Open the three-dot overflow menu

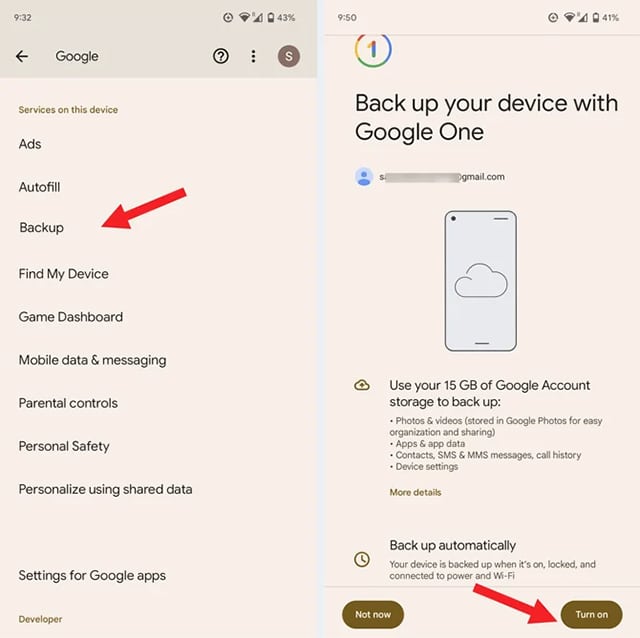(x=253, y=56)
